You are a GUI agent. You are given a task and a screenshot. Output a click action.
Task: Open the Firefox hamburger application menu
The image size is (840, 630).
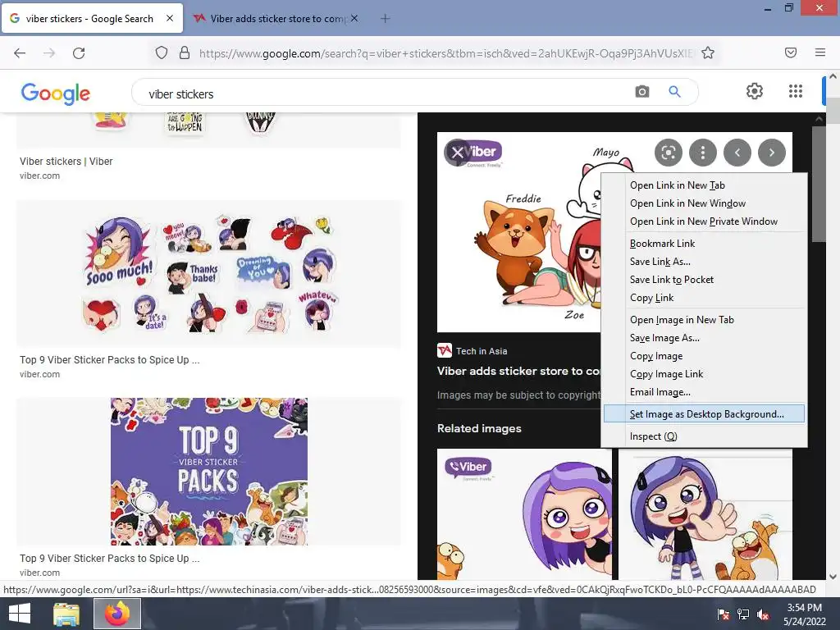(820, 52)
